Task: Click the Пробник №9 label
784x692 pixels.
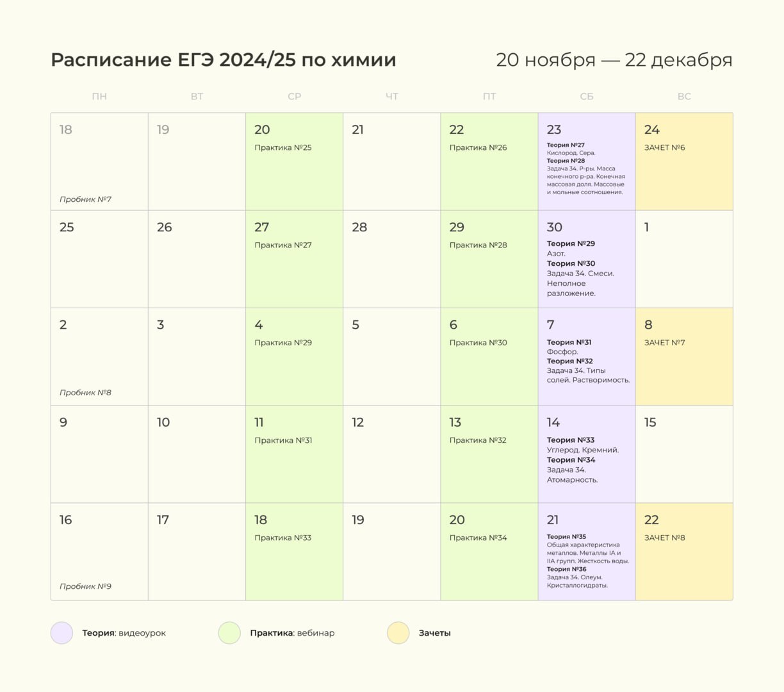Action: (x=85, y=586)
